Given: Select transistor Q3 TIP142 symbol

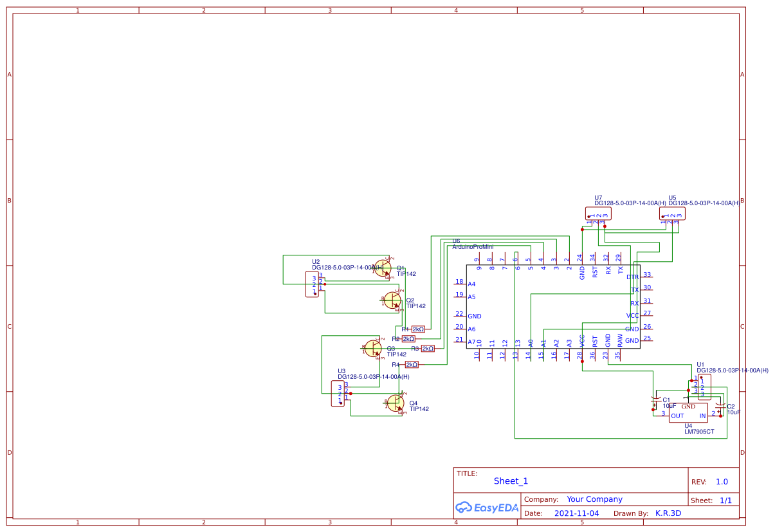Looking at the screenshot, I should 373,349.
